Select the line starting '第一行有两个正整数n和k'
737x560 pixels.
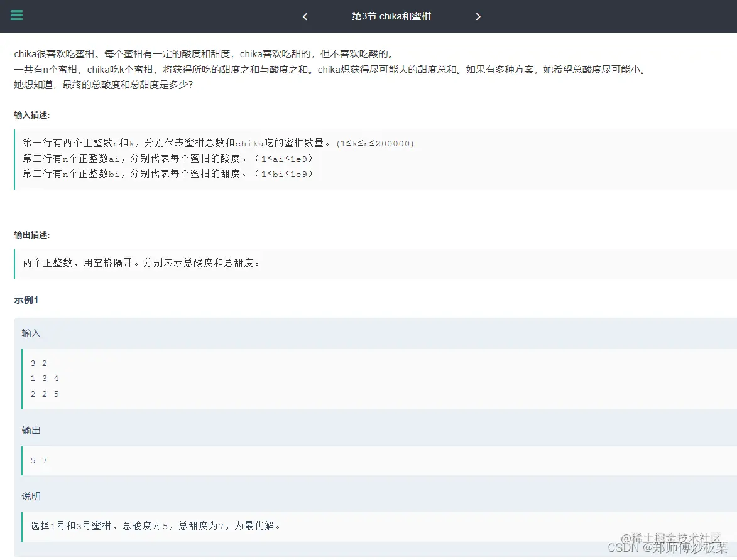219,143
